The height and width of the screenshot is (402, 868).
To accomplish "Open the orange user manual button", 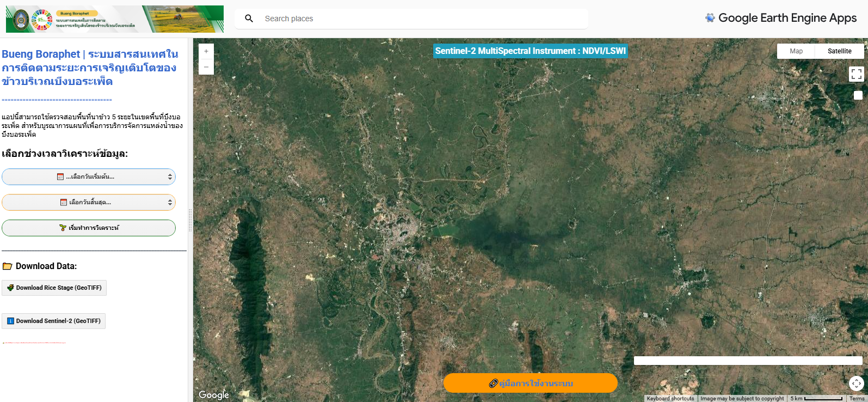I will [x=530, y=383].
